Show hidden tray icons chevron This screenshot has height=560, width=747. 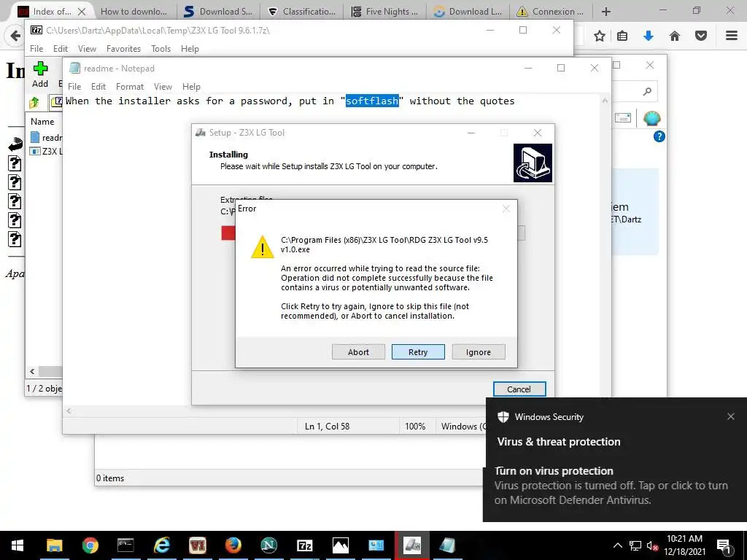click(617, 545)
